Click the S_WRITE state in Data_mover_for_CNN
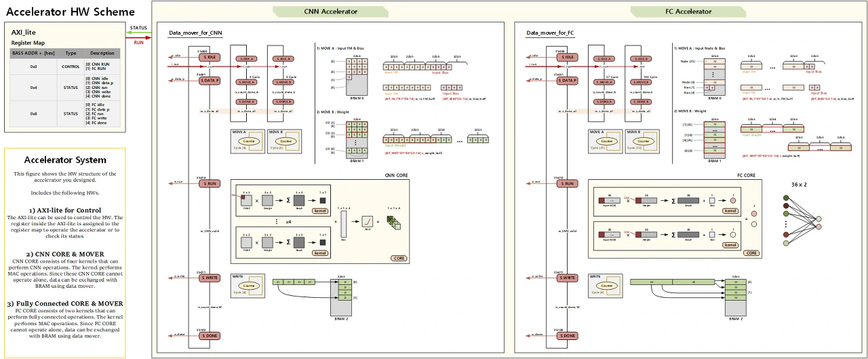868x359 pixels. [209, 278]
